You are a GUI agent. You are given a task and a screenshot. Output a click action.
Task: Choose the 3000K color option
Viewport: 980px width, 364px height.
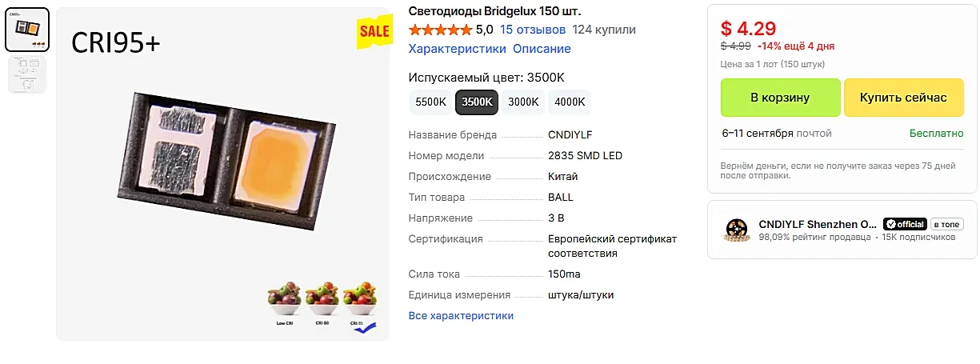pyautogui.click(x=523, y=102)
